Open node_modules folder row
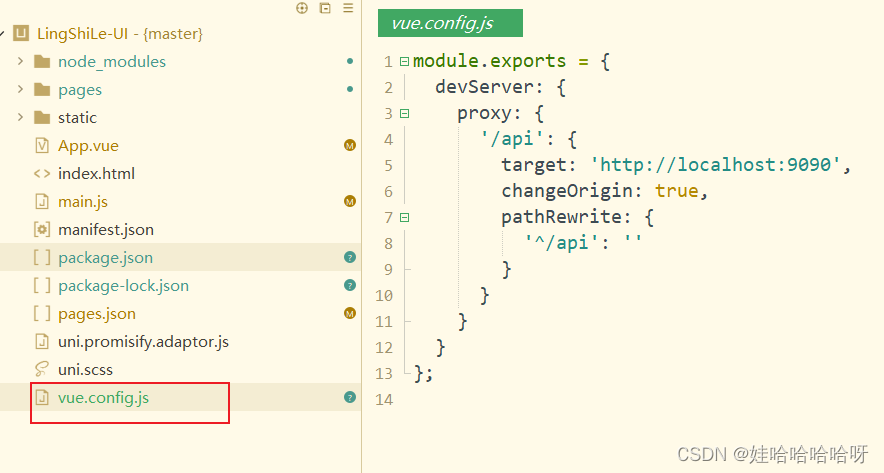Viewport: 884px width, 473px height. pyautogui.click(x=180, y=61)
